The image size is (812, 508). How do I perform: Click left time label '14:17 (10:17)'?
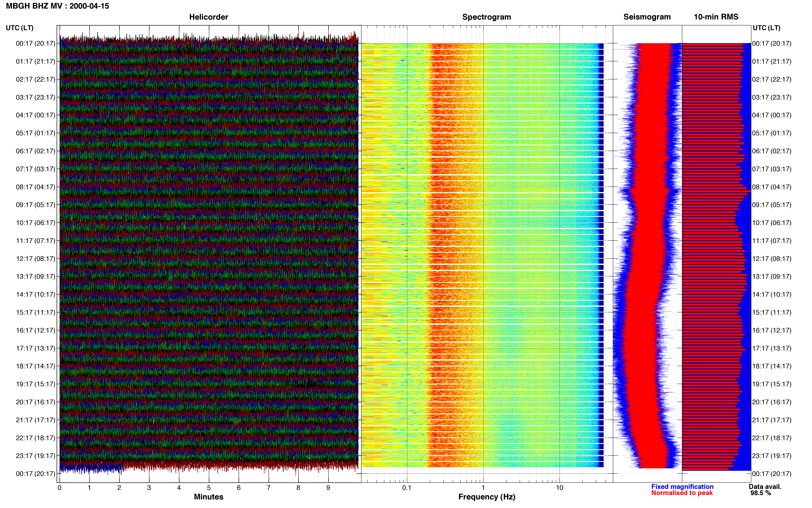pos(36,294)
